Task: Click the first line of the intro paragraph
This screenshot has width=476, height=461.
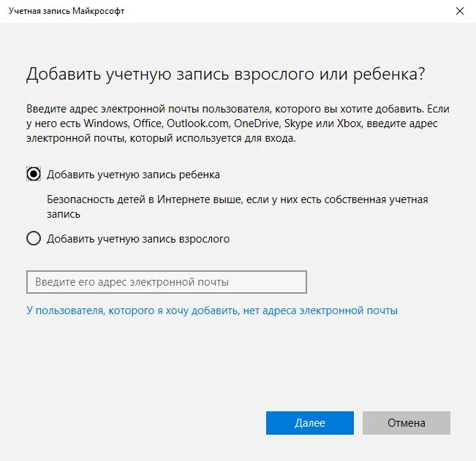Action: pos(238,109)
